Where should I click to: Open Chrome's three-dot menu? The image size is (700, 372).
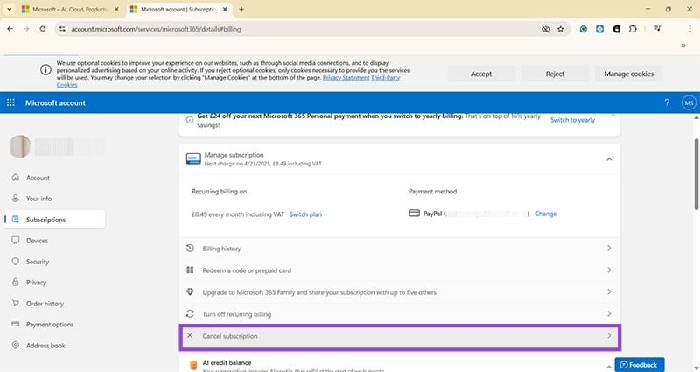coord(690,29)
